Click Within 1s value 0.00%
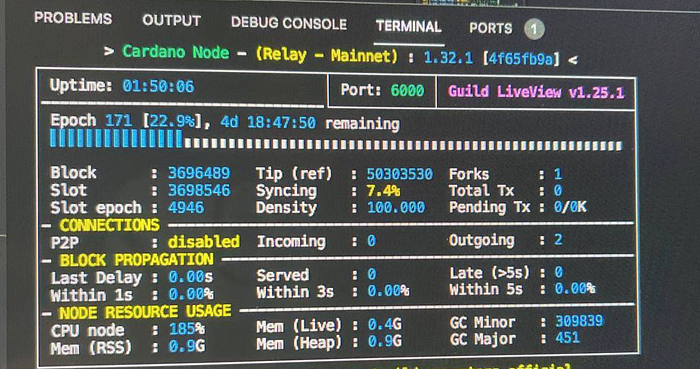 (191, 294)
